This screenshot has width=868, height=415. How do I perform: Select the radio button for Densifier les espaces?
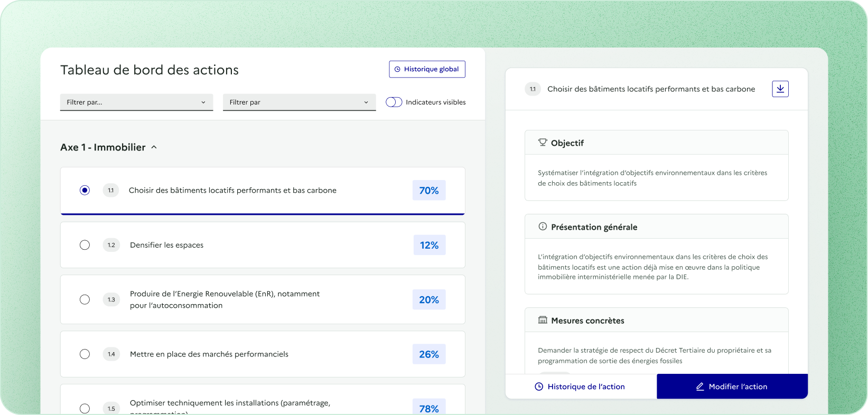85,245
